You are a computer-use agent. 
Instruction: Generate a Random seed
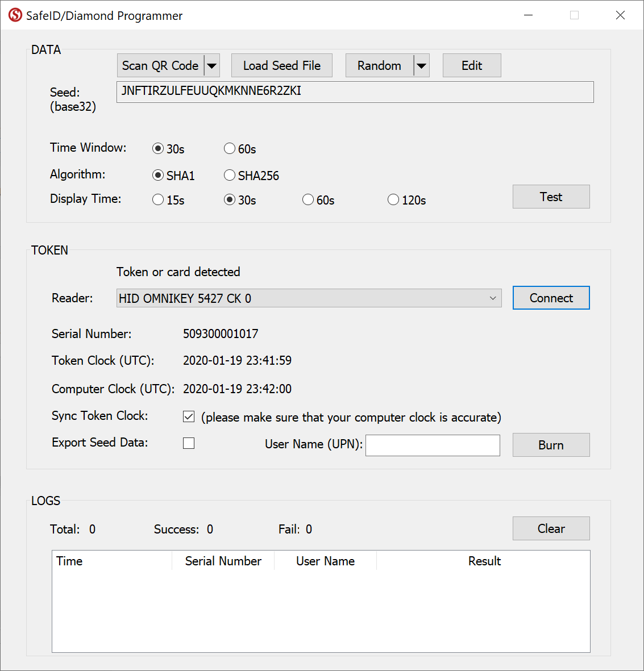pos(379,66)
